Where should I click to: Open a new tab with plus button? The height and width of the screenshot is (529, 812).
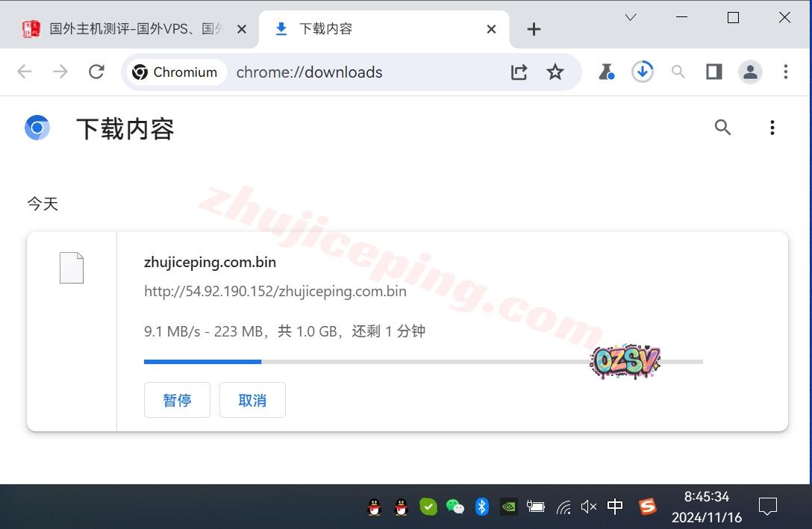(x=533, y=29)
